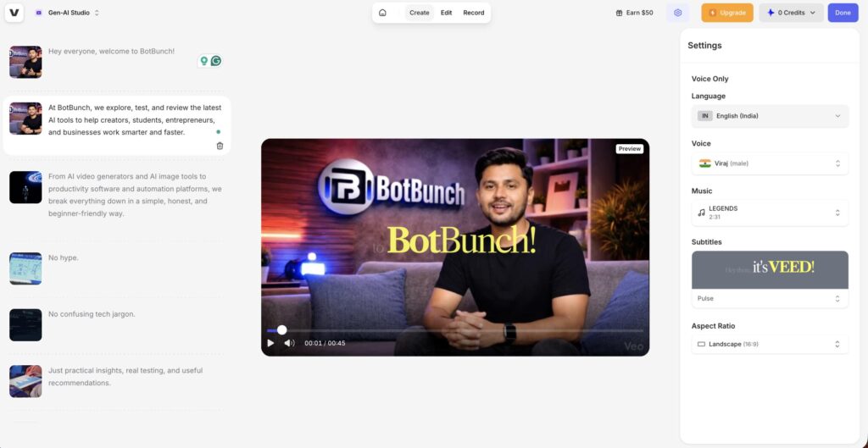Select the 'No confusing tech jargon' thumbnail
Screen dimensions: 868x448
point(25,324)
